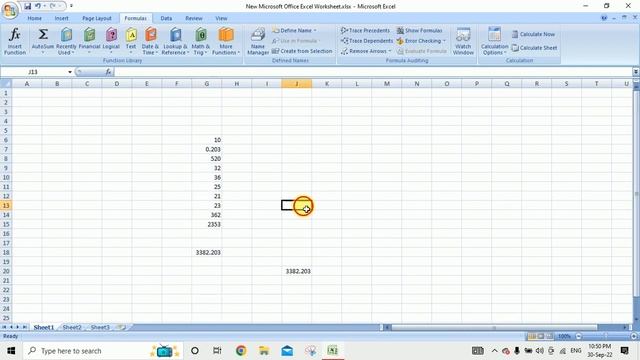Viewport: 640px width, 360px height.
Task: Expand the Remove Arrows dropdown
Action: tap(390, 51)
